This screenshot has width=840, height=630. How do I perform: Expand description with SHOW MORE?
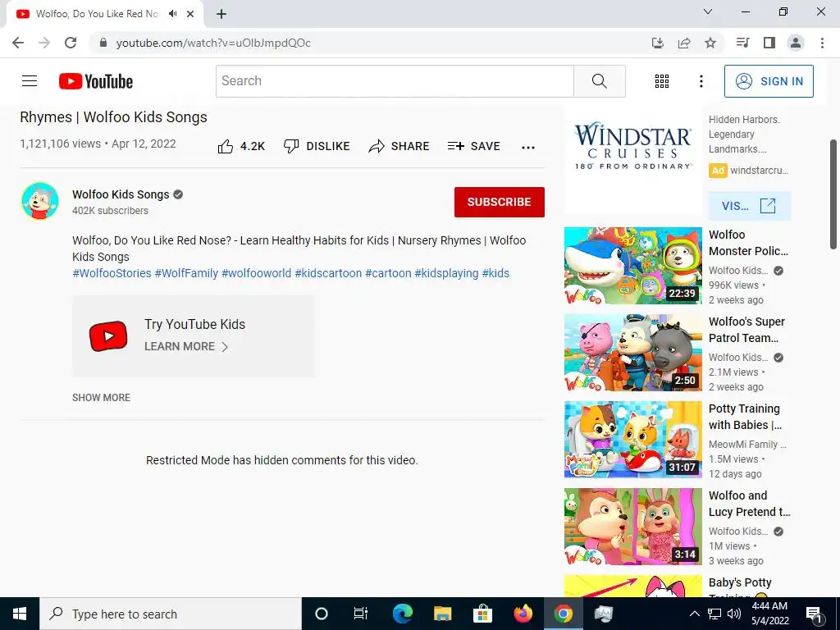click(x=101, y=398)
